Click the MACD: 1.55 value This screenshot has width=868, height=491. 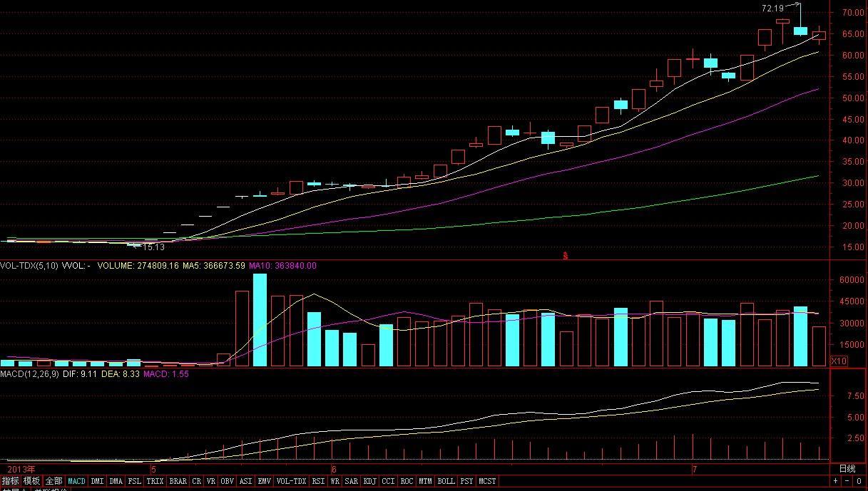coord(166,373)
